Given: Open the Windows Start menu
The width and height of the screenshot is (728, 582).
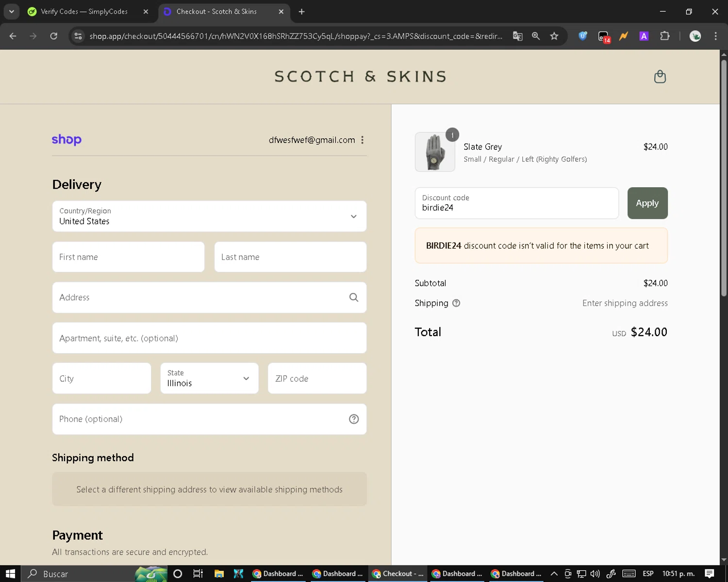Looking at the screenshot, I should [10, 574].
